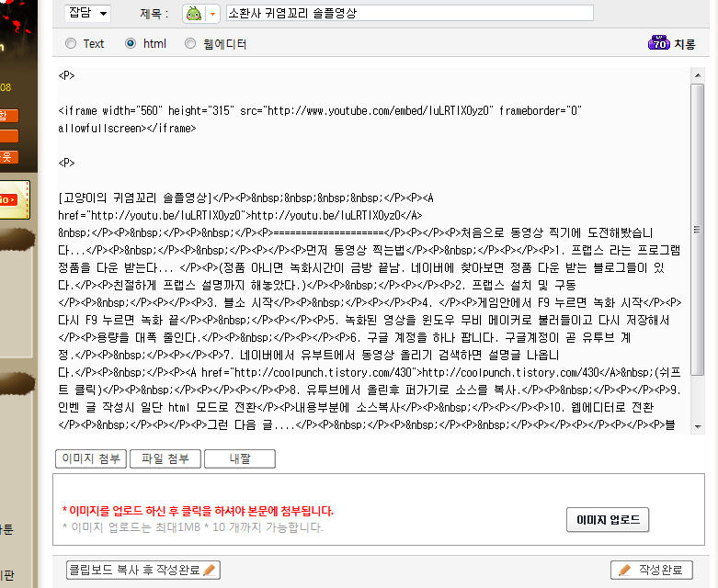Click the 치롱 username link
Image resolution: width=718 pixels, height=588 pixels.
[x=685, y=43]
